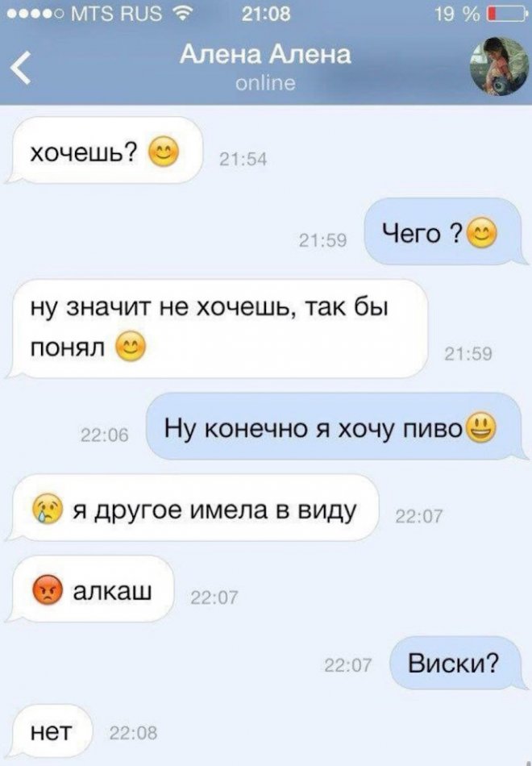Tap the angry emoji before 'алкаш'

(48, 589)
